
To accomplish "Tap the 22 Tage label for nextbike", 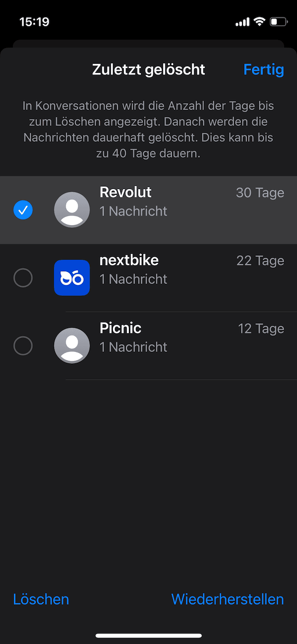I will coord(260,261).
